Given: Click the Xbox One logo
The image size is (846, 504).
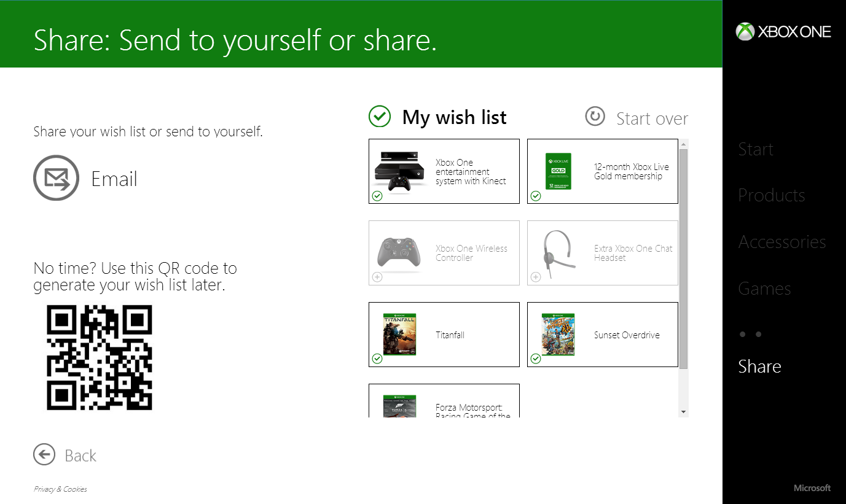Looking at the screenshot, I should pyautogui.click(x=783, y=32).
